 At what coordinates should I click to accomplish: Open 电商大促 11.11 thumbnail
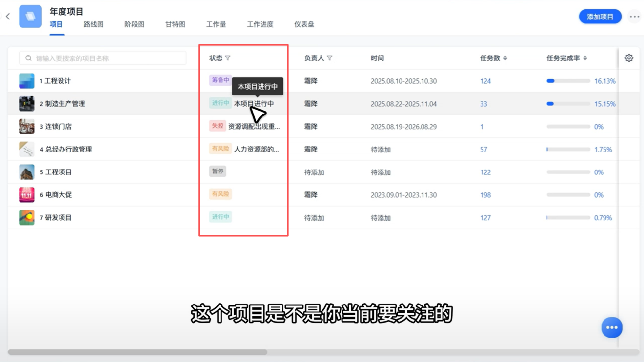pos(27,195)
